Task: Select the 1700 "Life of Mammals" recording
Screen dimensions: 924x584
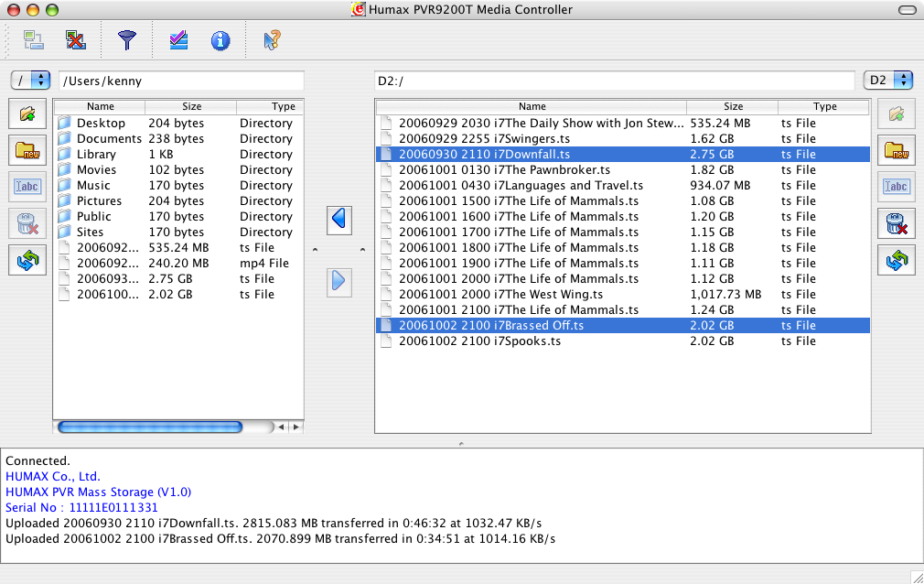Action: tap(623, 233)
